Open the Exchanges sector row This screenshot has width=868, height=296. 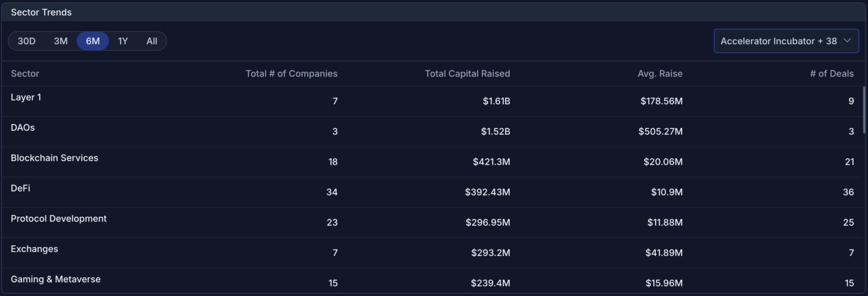coord(34,249)
